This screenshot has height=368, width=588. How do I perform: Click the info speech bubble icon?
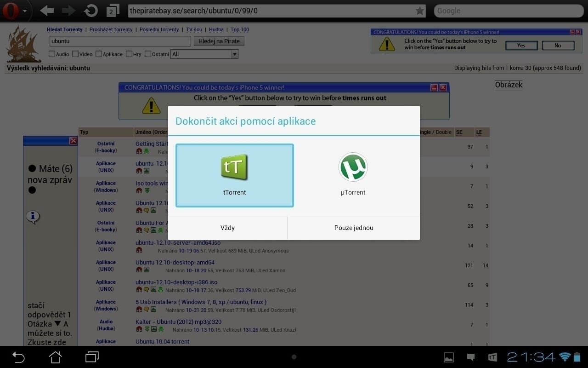(x=33, y=217)
